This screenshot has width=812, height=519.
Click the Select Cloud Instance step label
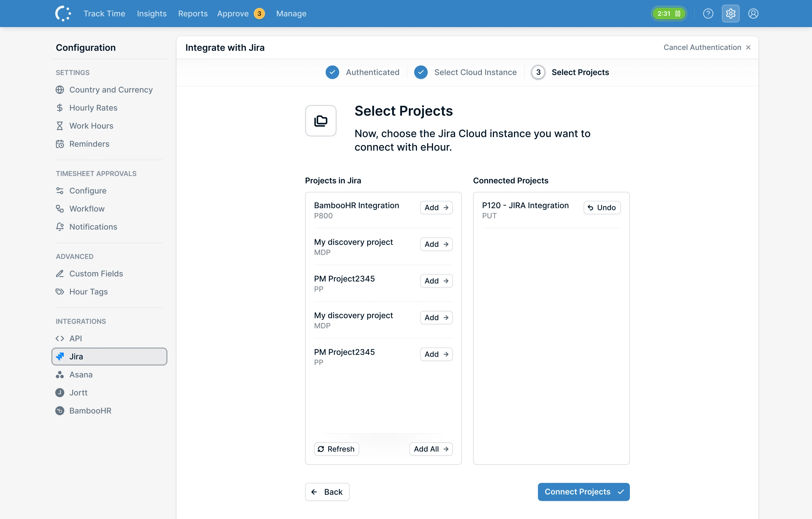tap(475, 72)
